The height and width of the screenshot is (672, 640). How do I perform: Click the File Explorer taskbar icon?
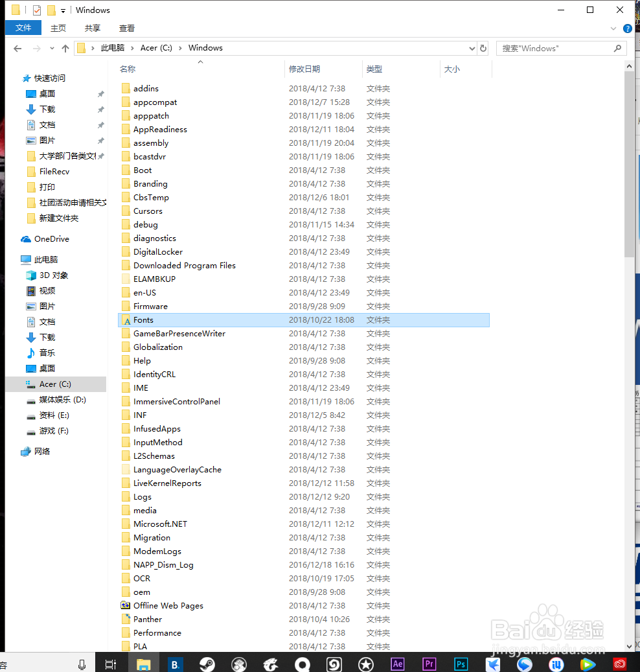tap(143, 664)
